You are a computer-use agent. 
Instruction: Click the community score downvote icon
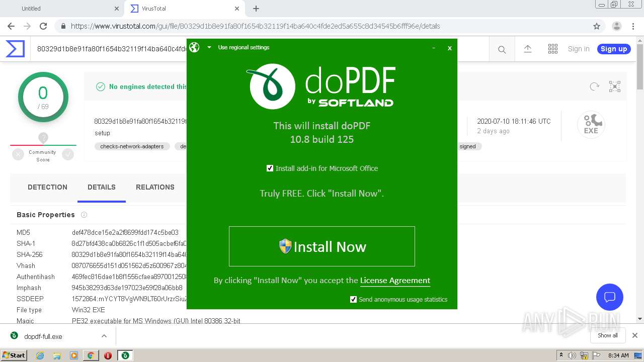point(18,155)
